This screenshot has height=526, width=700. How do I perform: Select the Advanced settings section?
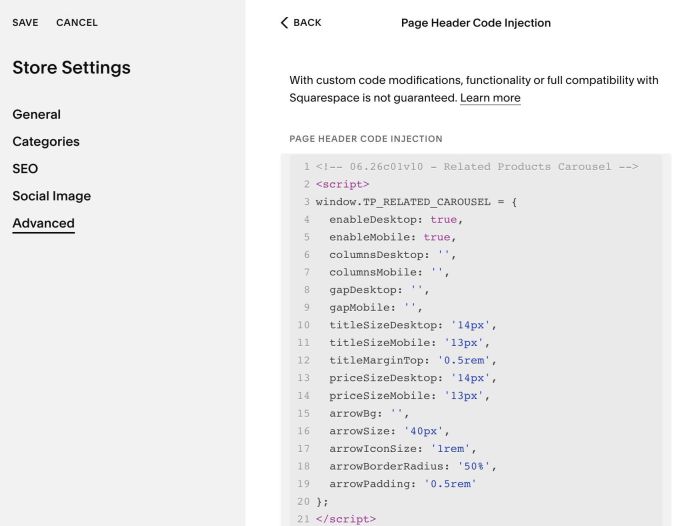click(43, 223)
